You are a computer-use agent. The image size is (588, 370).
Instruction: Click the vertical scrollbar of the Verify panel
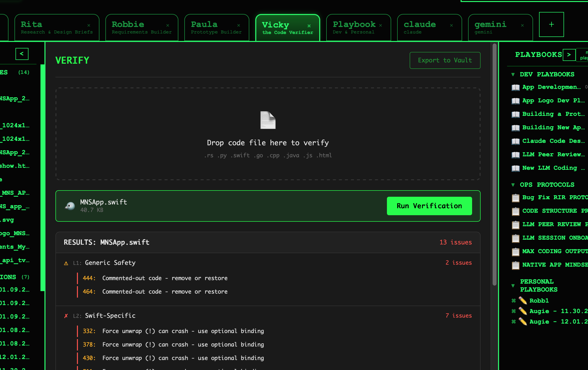(x=494, y=165)
